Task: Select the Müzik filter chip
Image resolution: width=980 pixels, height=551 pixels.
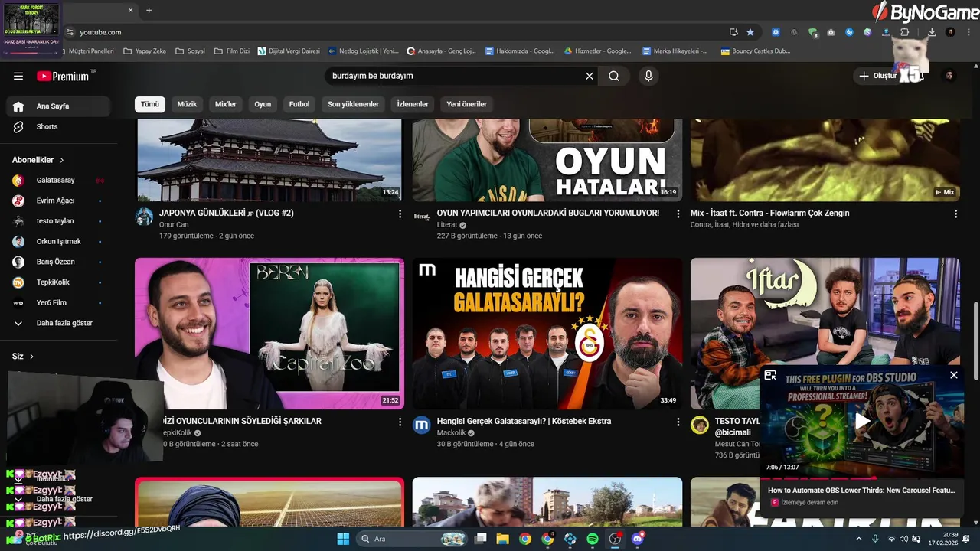Action: point(187,104)
